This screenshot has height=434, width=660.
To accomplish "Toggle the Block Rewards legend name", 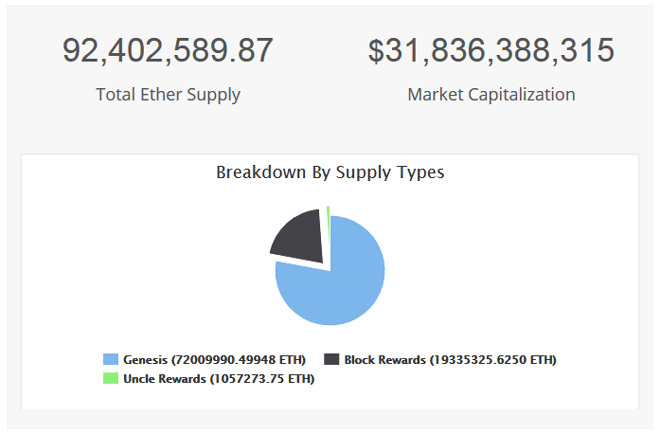I will pos(385,359).
